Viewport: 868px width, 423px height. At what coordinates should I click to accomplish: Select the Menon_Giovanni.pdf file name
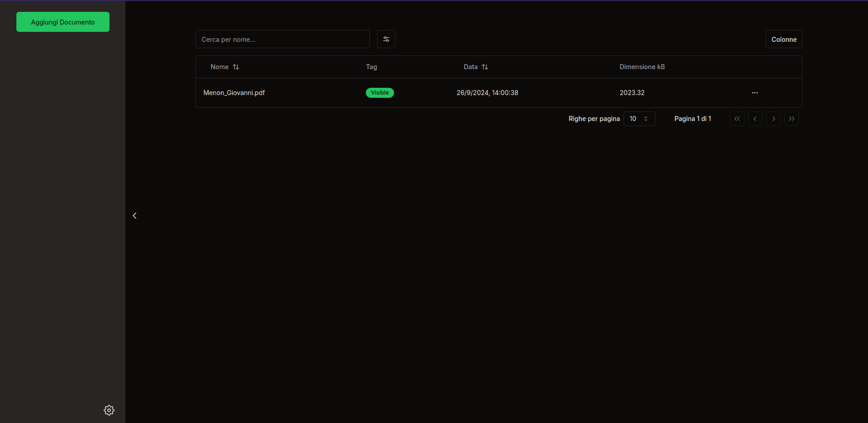coord(234,93)
